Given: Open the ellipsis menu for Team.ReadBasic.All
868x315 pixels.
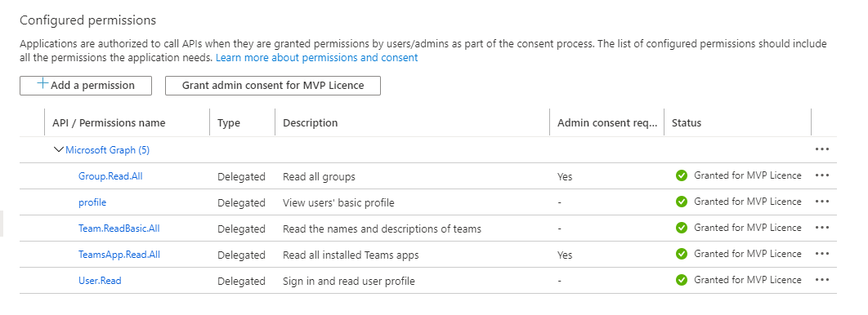Looking at the screenshot, I should 822,228.
